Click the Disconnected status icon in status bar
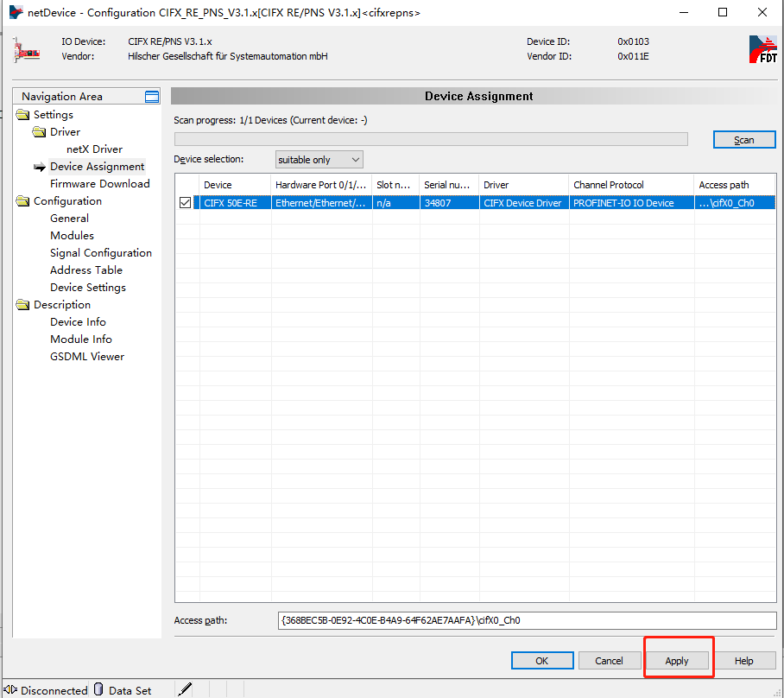The height and width of the screenshot is (698, 784). 10,689
